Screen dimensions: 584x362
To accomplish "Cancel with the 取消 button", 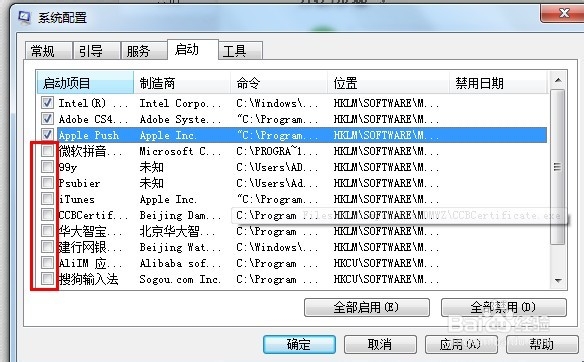I will (380, 344).
